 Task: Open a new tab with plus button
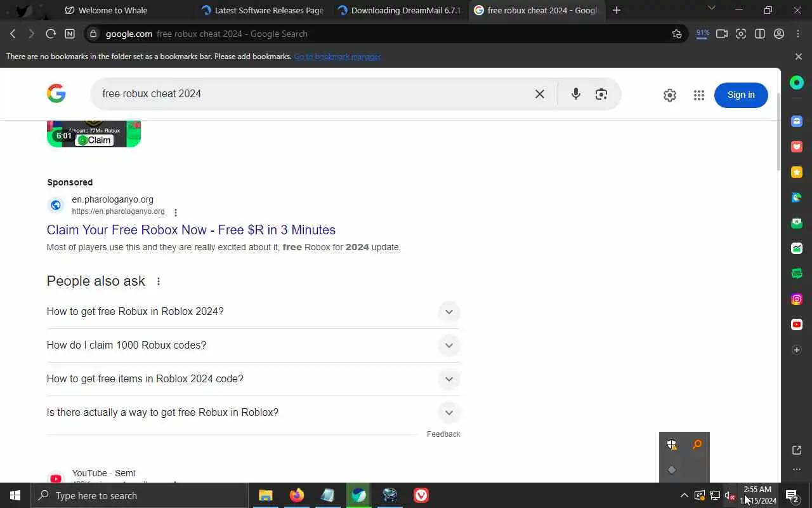click(617, 10)
